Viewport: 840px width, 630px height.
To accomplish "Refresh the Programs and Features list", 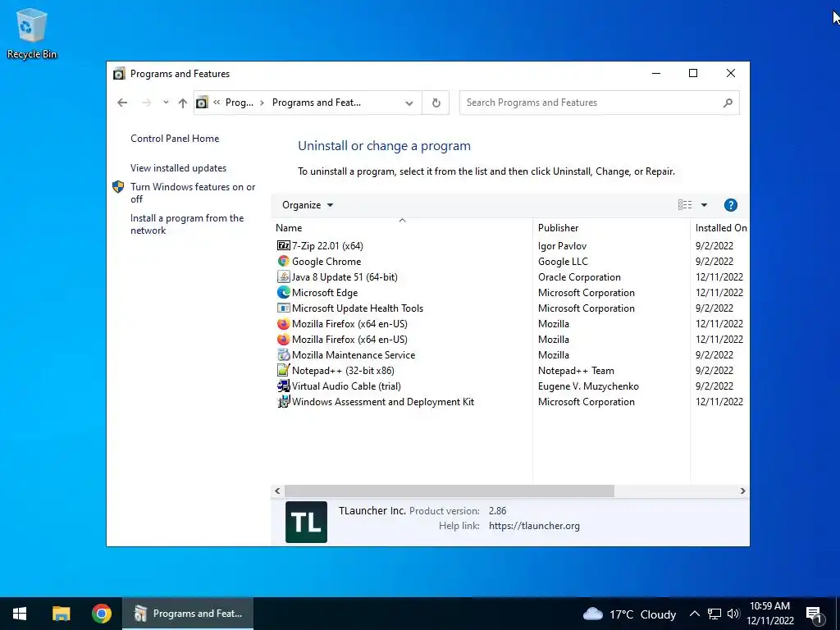I will (x=436, y=103).
